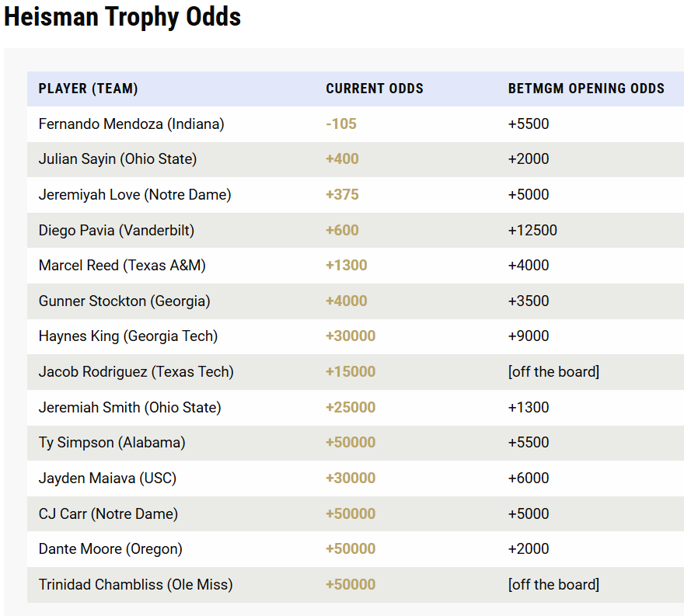Click the -105 current odds value
Screen dimensions: 684x616
(x=341, y=124)
